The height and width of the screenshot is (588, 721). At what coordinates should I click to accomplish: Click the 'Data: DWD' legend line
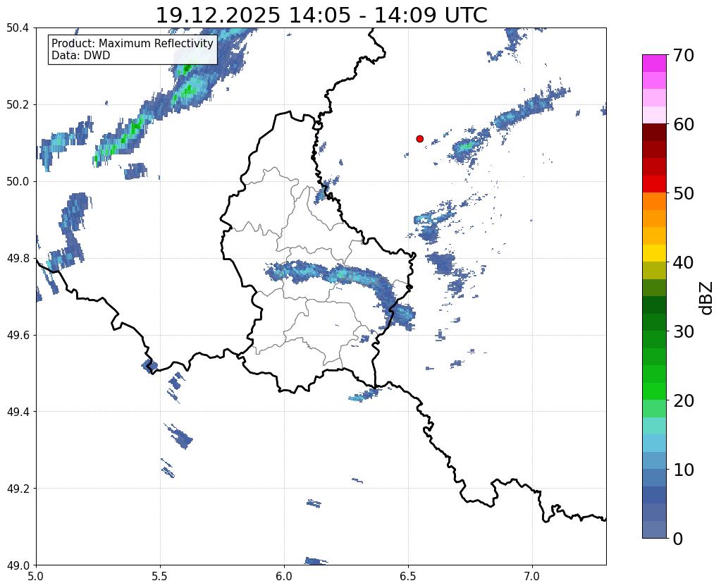[x=81, y=56]
